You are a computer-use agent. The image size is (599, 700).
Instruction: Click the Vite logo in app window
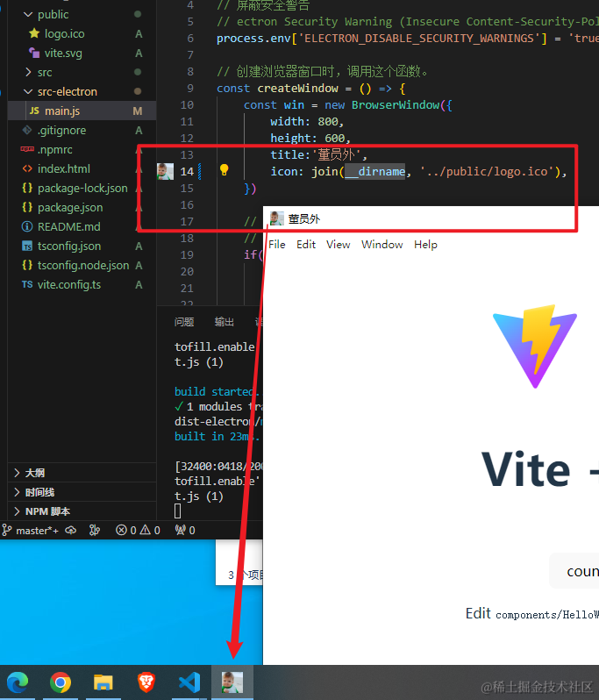coord(535,346)
